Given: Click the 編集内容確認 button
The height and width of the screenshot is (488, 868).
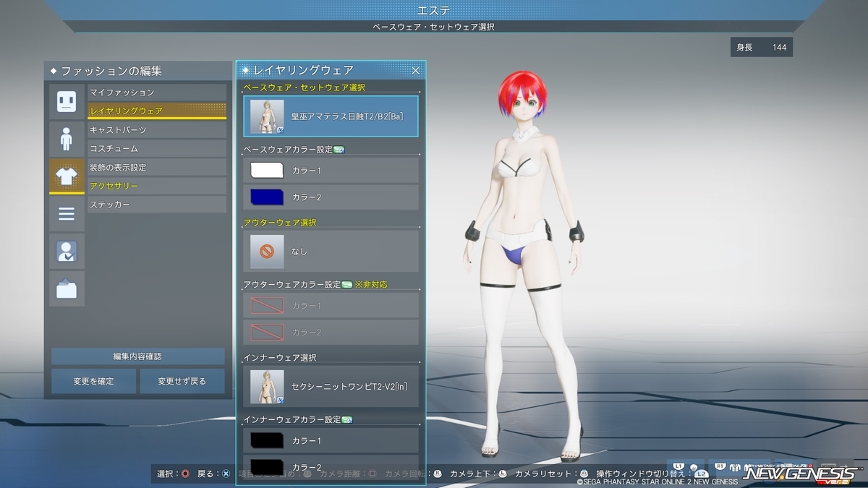Looking at the screenshot, I should [137, 356].
